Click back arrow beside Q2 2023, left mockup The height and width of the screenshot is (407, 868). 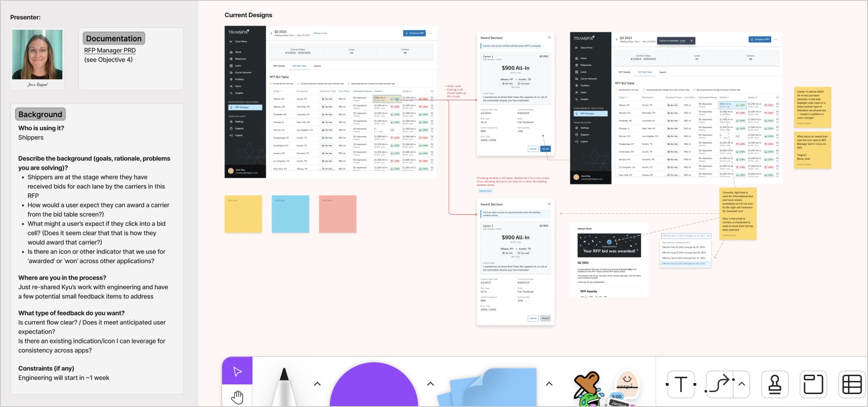point(271,33)
